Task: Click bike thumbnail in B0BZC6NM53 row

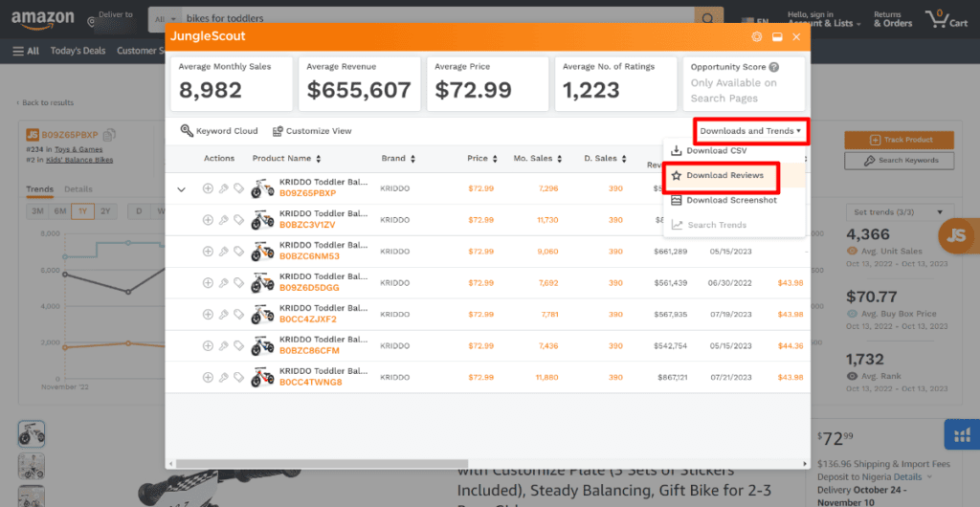Action: click(x=262, y=252)
